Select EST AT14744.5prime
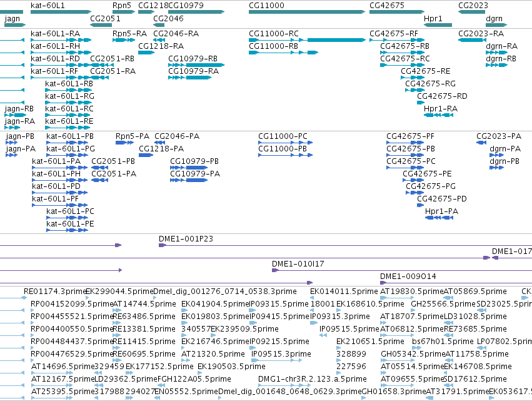532x401 pixels. [144, 304]
